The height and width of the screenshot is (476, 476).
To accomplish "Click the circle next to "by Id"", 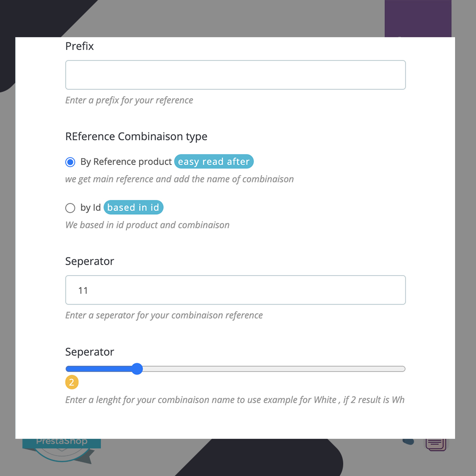I will pos(70,208).
